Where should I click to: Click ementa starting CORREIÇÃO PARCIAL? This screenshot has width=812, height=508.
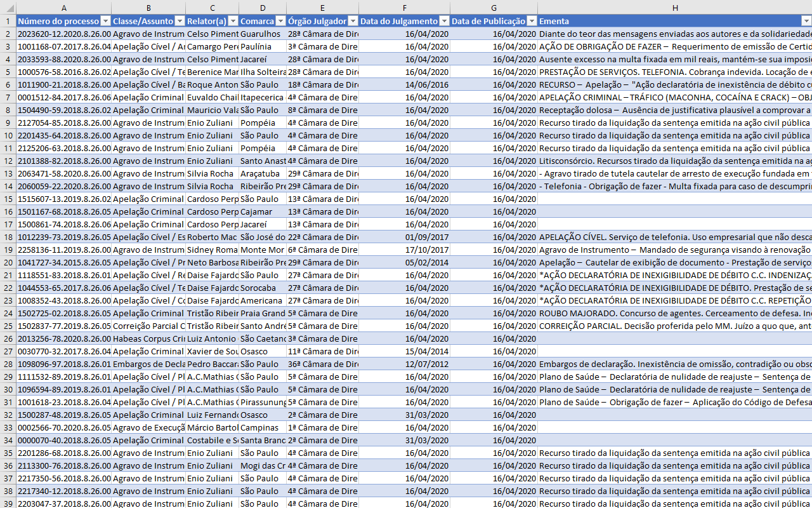tap(675, 326)
